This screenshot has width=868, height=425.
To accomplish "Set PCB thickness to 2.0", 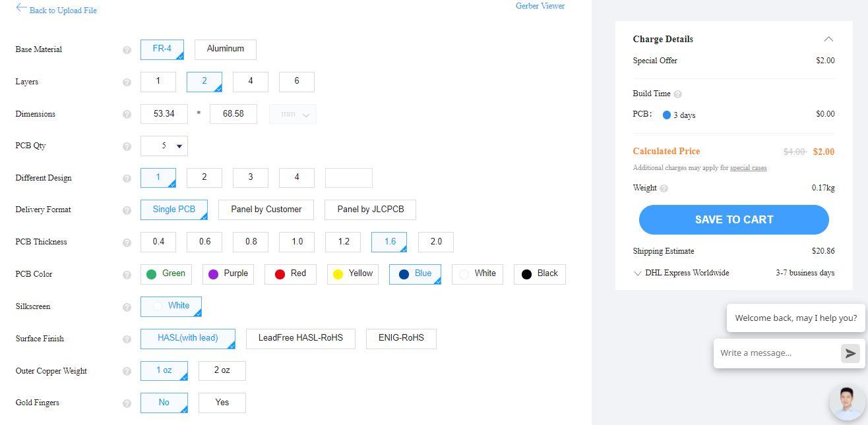I will (x=435, y=242).
